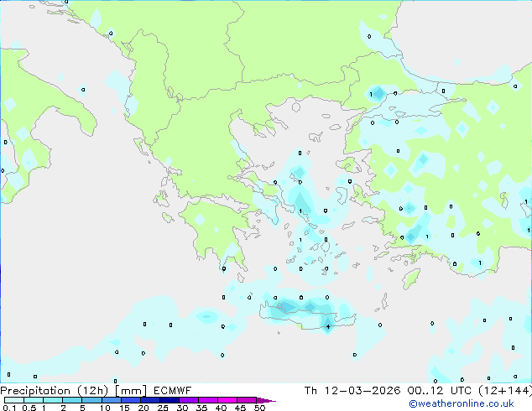The image size is (532, 411).
Task: Click the '0.5' legend value
Action: coord(29,408)
